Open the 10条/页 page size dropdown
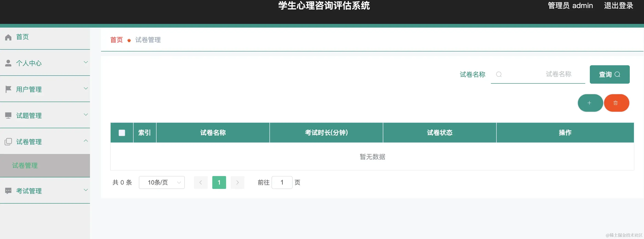644x239 pixels. (162, 182)
